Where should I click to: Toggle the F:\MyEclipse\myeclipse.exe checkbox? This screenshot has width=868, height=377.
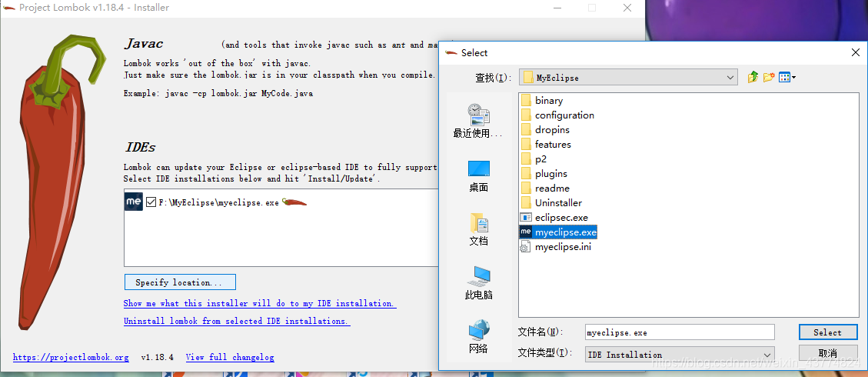pyautogui.click(x=151, y=202)
